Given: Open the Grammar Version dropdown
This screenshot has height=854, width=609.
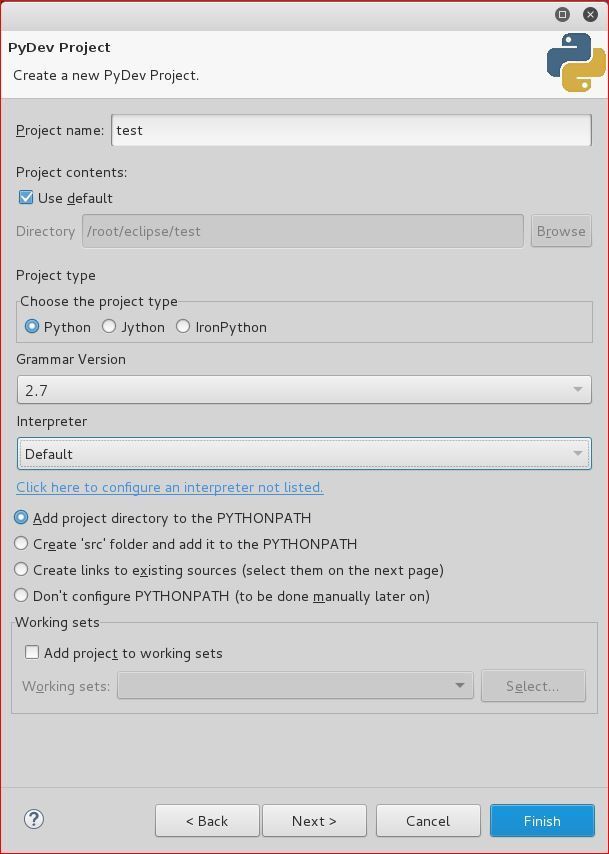Looking at the screenshot, I should tap(304, 390).
